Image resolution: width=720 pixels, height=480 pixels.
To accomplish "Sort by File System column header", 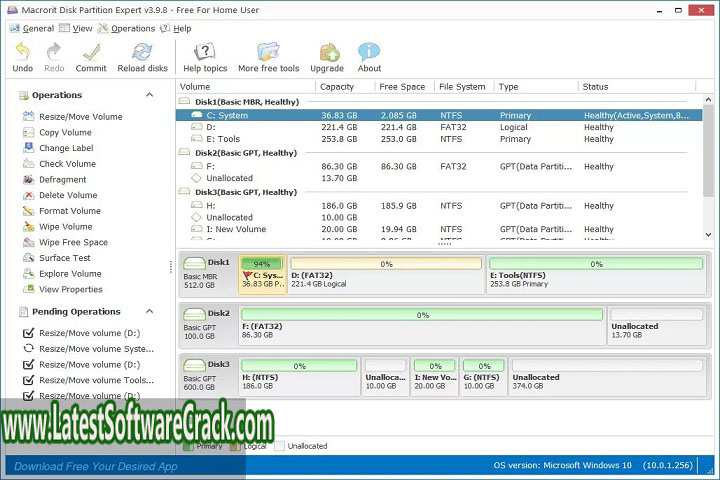I will (464, 86).
